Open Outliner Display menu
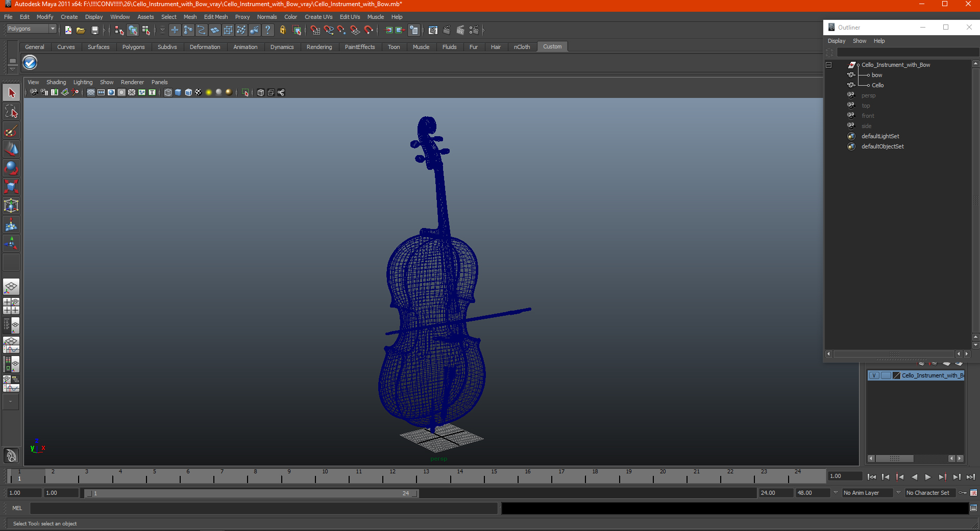980x531 pixels. (836, 41)
